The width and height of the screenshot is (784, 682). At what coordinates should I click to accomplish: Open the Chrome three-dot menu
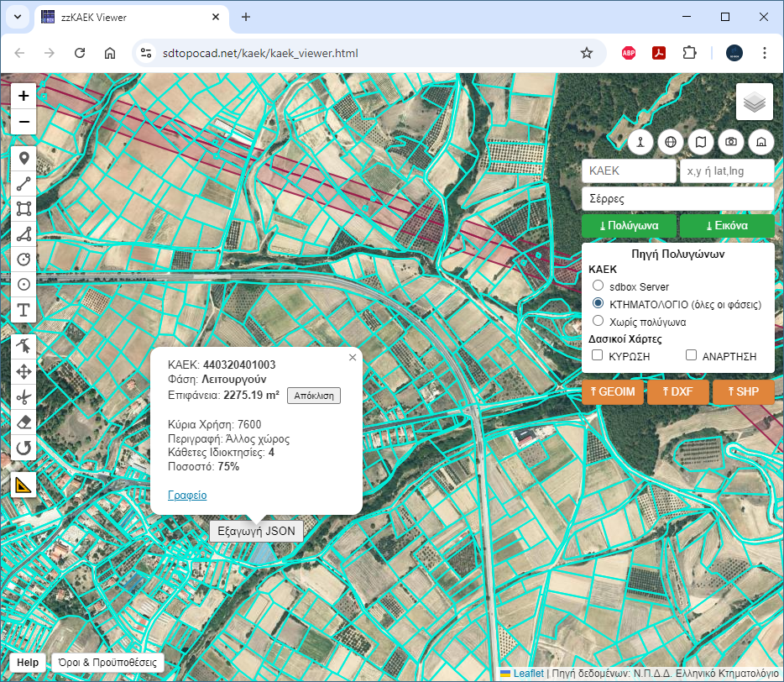point(764,53)
